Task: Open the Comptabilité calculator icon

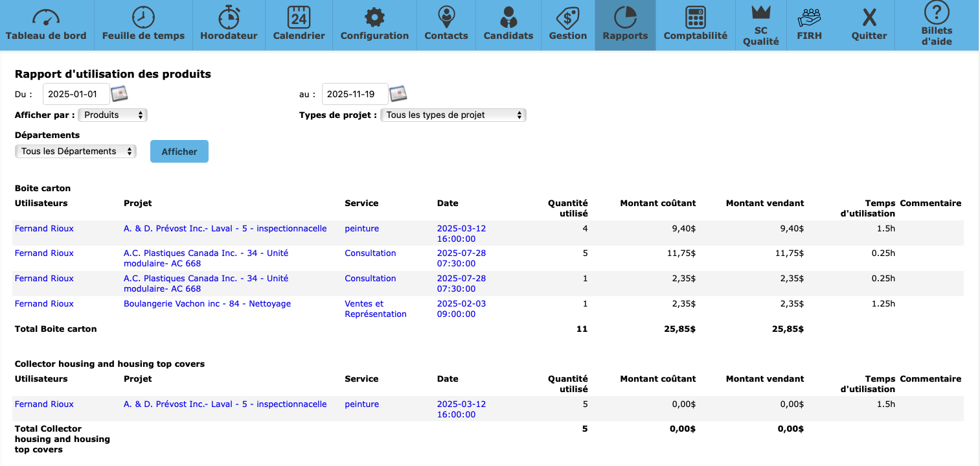Action: [695, 17]
